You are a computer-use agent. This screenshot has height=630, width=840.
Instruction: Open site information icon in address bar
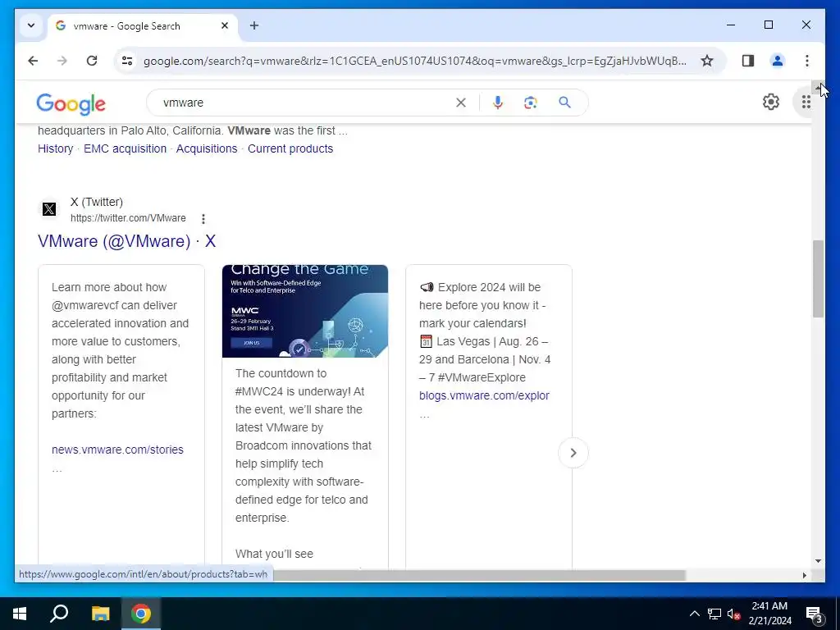[127, 61]
